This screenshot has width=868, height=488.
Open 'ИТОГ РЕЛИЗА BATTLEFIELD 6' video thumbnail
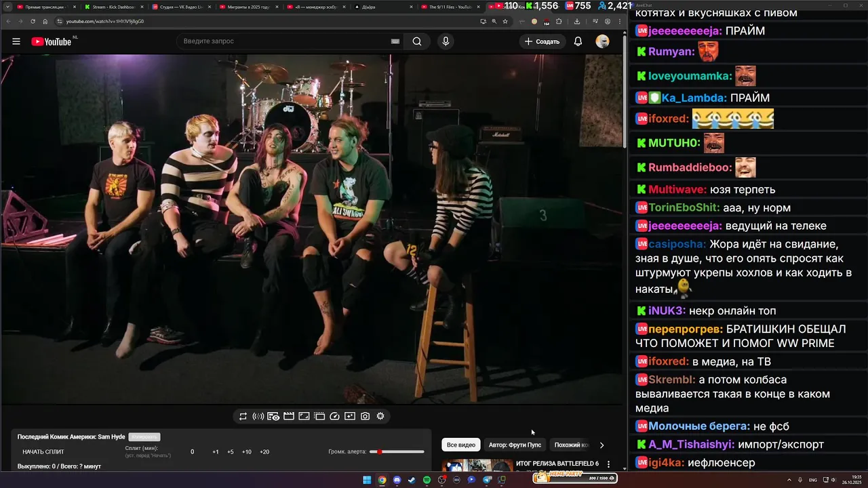point(477,466)
